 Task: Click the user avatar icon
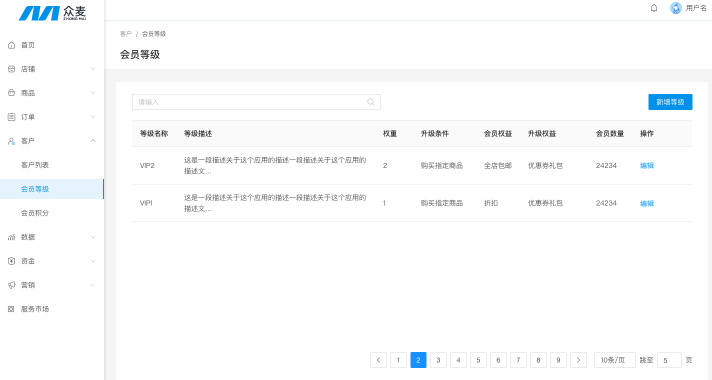[676, 8]
